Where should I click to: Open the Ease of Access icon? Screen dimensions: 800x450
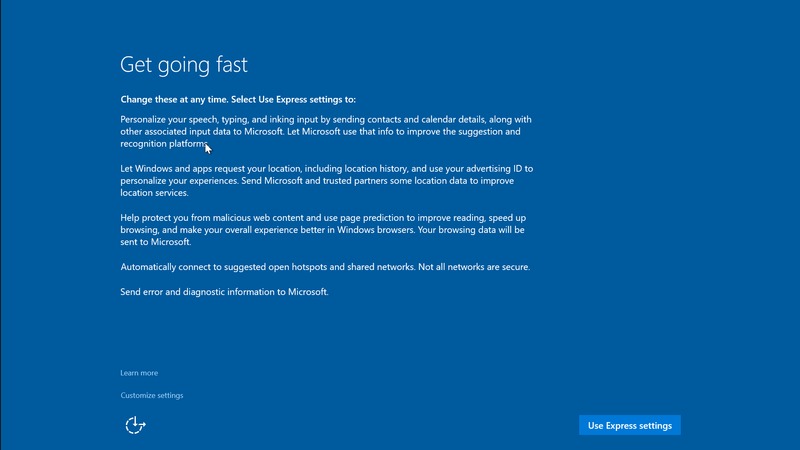tap(135, 425)
